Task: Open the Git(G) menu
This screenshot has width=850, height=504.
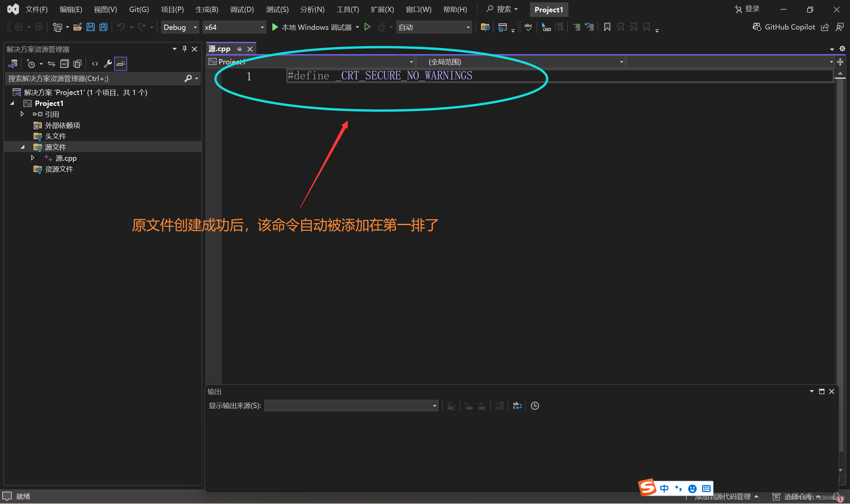Action: 139,10
